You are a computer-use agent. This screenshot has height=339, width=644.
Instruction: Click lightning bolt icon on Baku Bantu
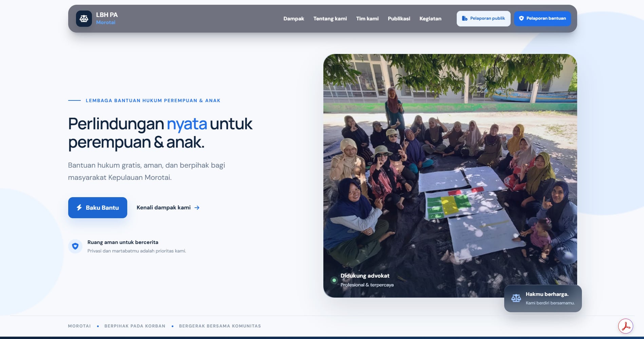79,207
